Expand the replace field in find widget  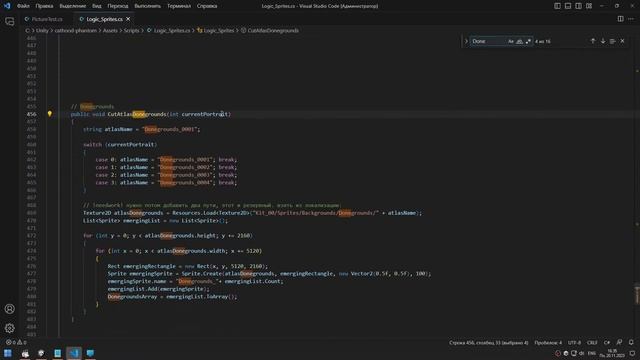click(466, 41)
